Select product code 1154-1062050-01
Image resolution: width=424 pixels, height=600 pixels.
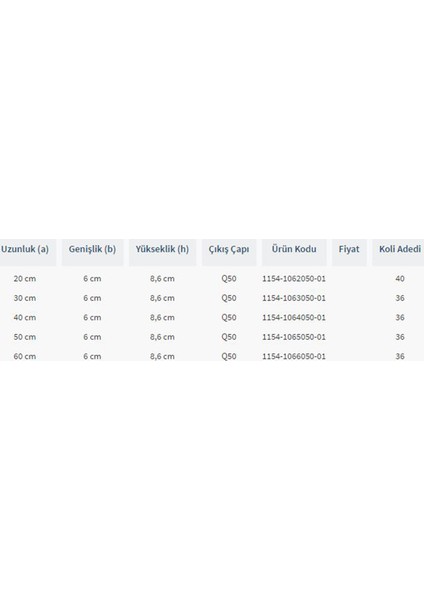(x=294, y=279)
